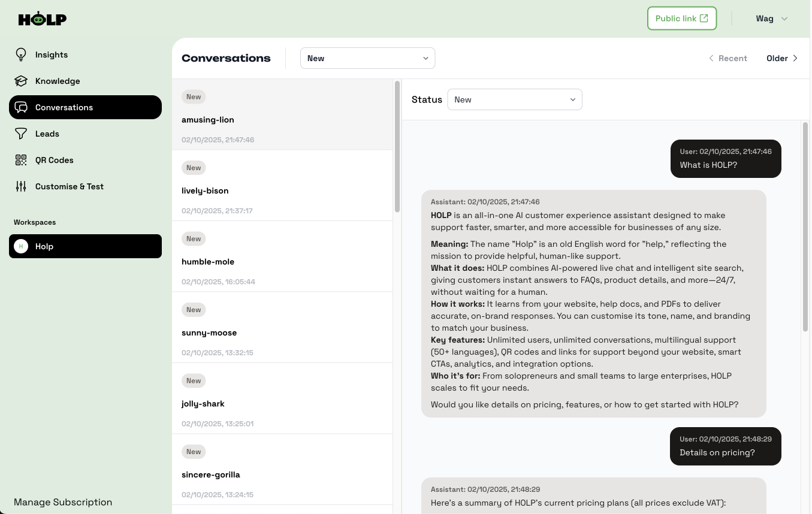Click timestamp 02/10/2025, 13:25:01
The width and height of the screenshot is (812, 514).
click(218, 424)
